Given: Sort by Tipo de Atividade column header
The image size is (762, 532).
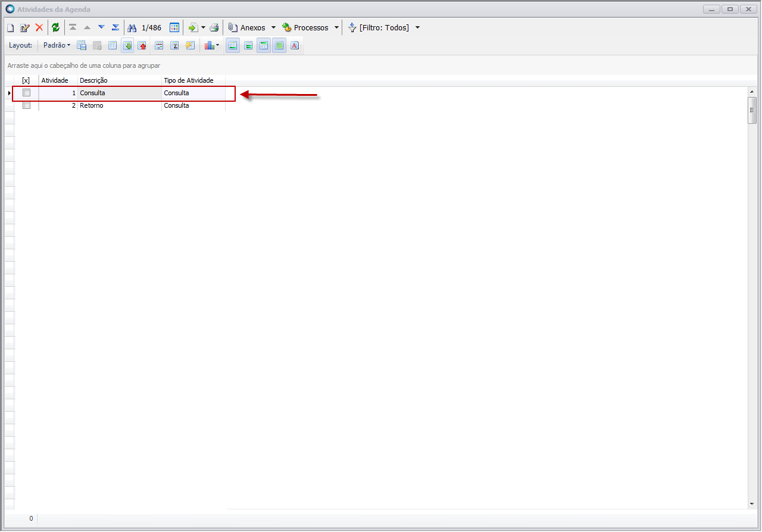Looking at the screenshot, I should [x=193, y=80].
